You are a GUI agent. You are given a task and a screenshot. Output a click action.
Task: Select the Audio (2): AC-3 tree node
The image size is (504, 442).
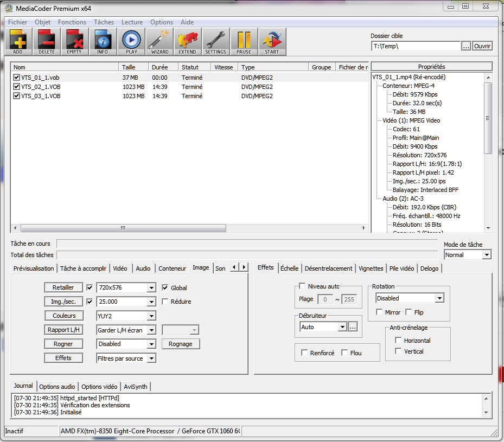tap(403, 198)
